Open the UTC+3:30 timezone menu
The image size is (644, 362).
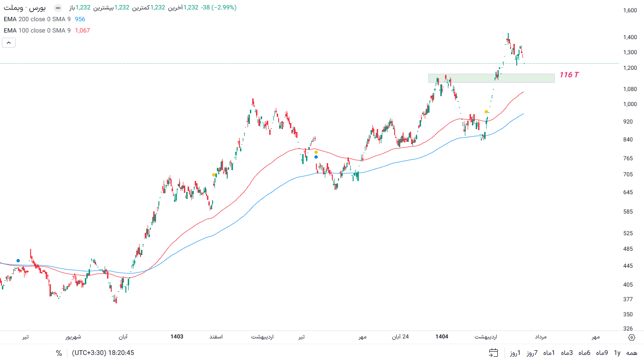(x=103, y=353)
